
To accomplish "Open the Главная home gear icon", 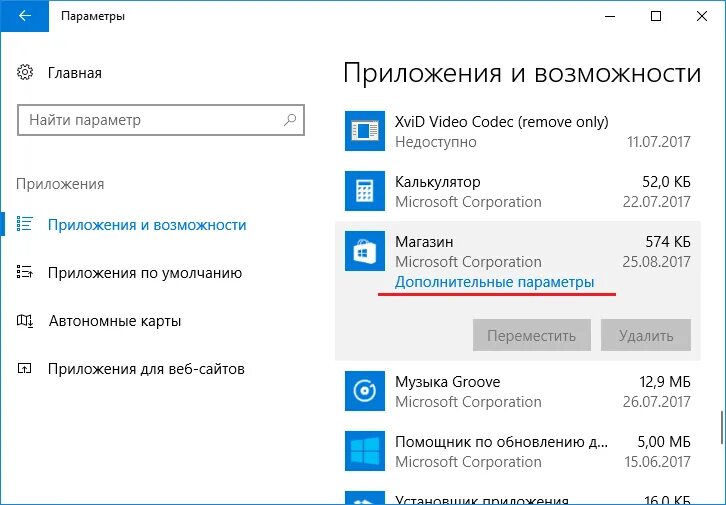I will coord(25,72).
